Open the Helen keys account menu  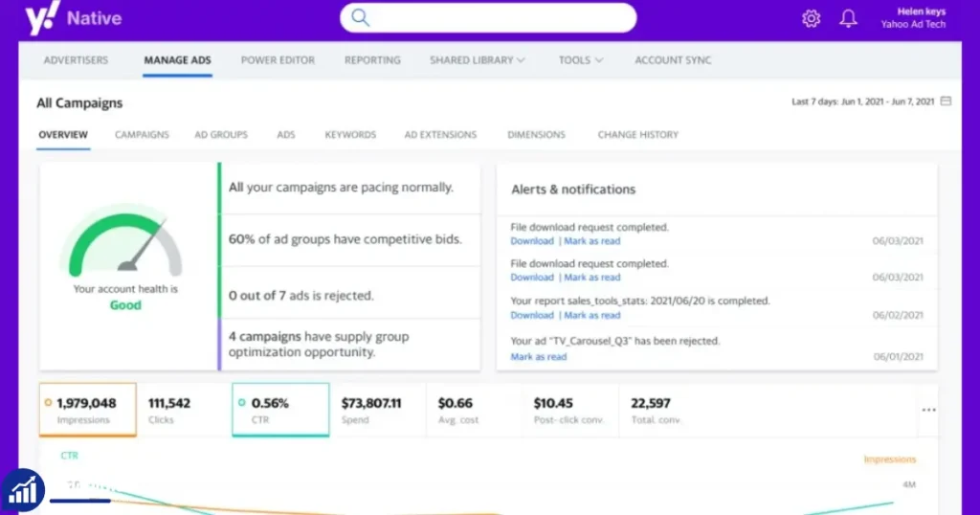coord(913,17)
